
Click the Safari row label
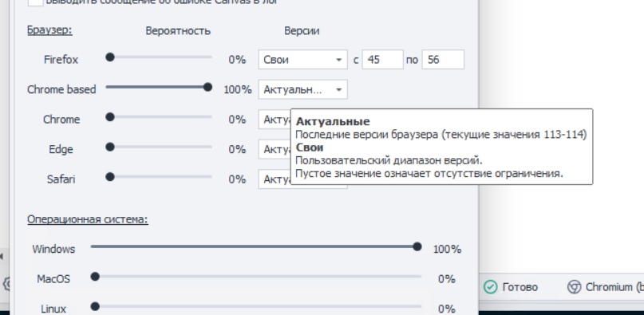(x=61, y=179)
